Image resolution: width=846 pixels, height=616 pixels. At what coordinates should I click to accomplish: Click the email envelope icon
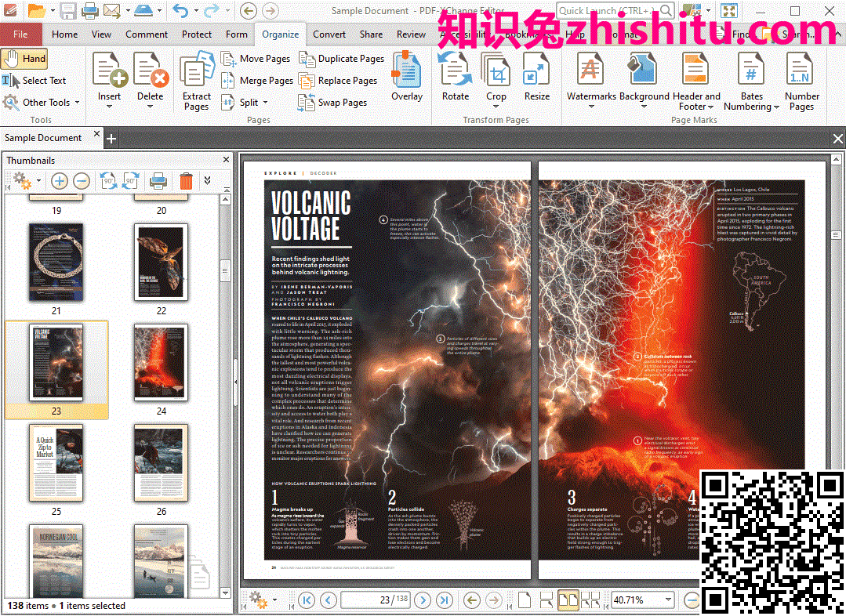coord(111,10)
